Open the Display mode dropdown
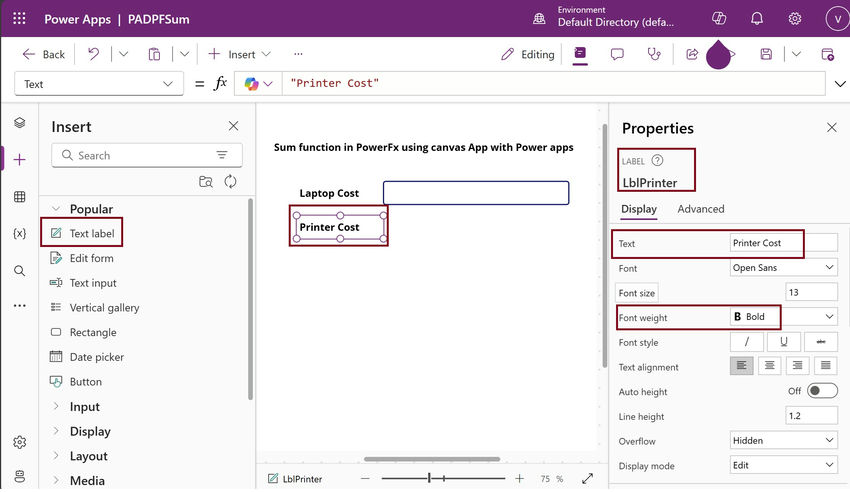 783,465
